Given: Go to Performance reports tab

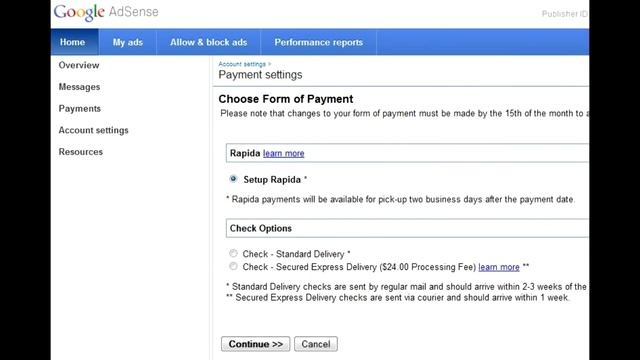Looking at the screenshot, I should [318, 42].
